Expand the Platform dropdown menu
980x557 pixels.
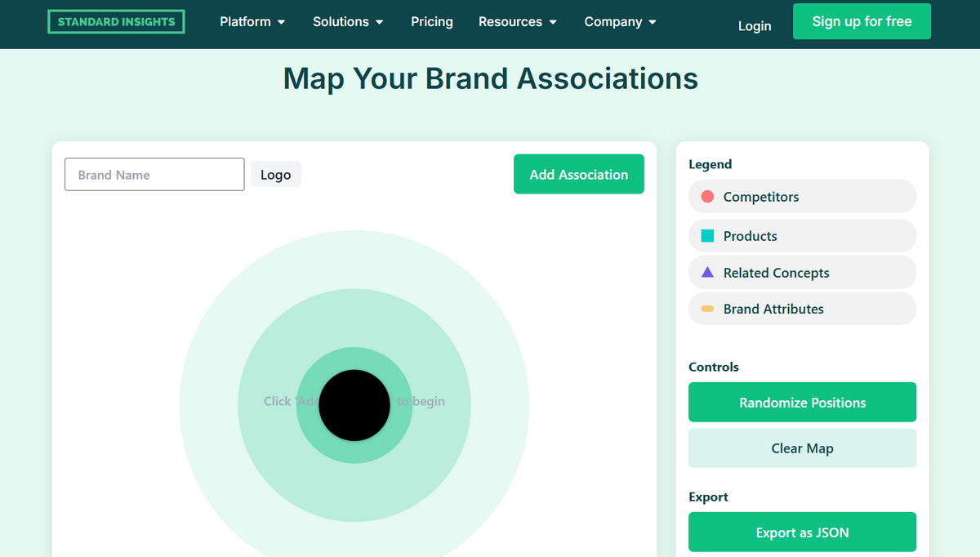[252, 22]
